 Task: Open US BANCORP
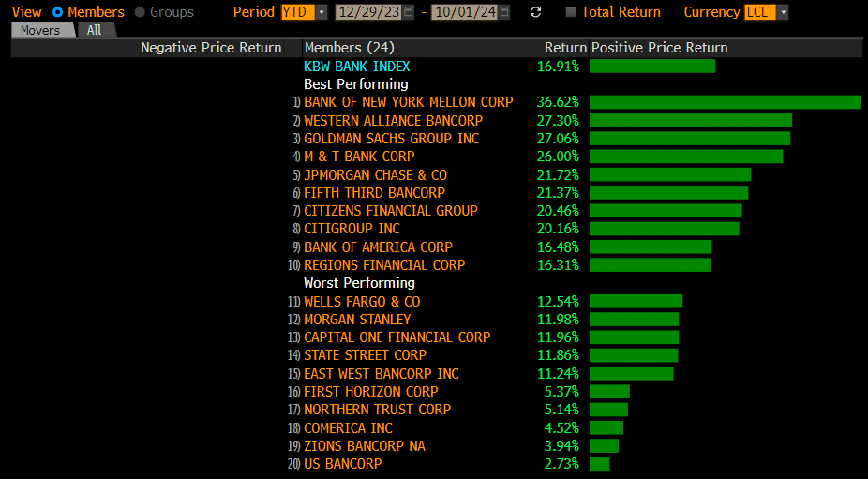[343, 464]
